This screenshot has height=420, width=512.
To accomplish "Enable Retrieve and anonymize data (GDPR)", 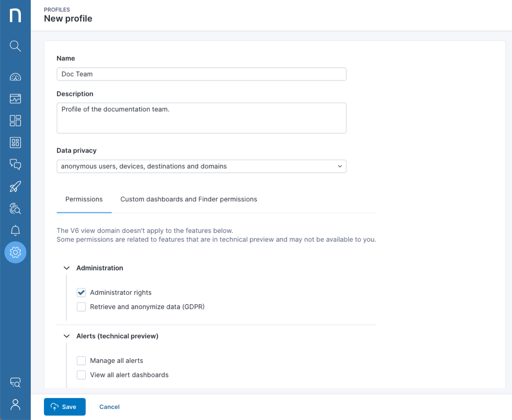I will point(81,307).
